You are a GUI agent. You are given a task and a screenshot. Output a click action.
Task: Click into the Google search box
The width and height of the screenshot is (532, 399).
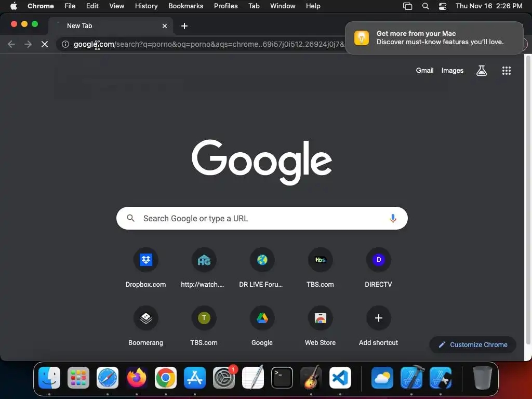[262, 218]
